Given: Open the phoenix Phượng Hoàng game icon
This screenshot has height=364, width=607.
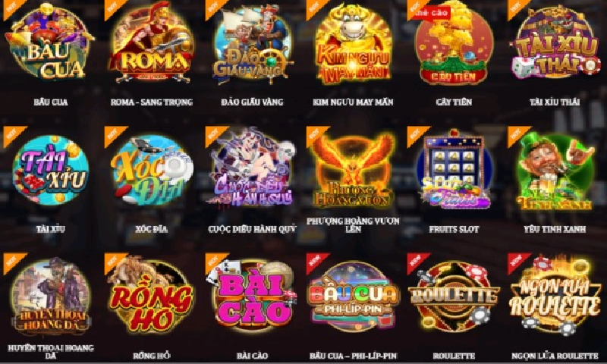Looking at the screenshot, I should (x=353, y=170).
